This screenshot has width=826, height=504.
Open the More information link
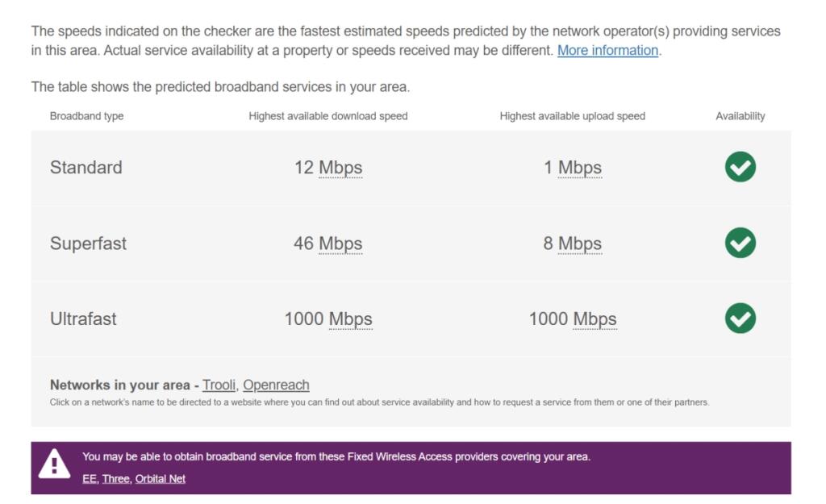[x=607, y=50]
